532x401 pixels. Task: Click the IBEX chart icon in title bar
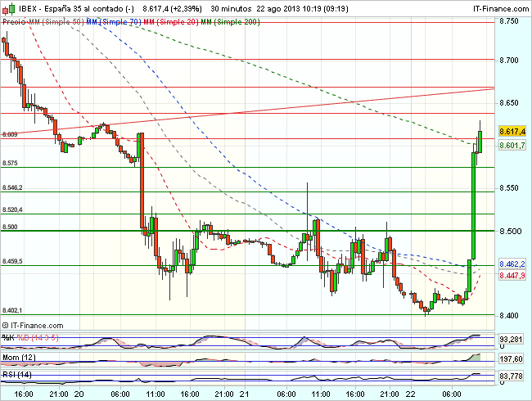(x=7, y=7)
